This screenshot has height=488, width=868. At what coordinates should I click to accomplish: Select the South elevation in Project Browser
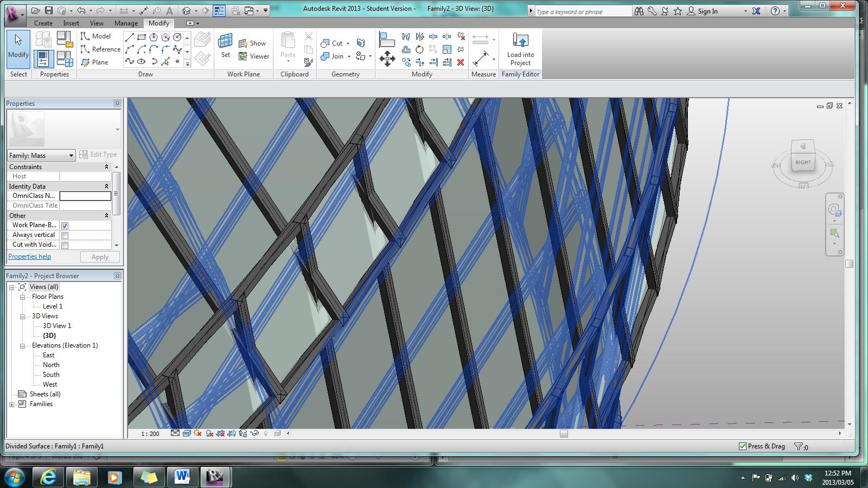50,375
